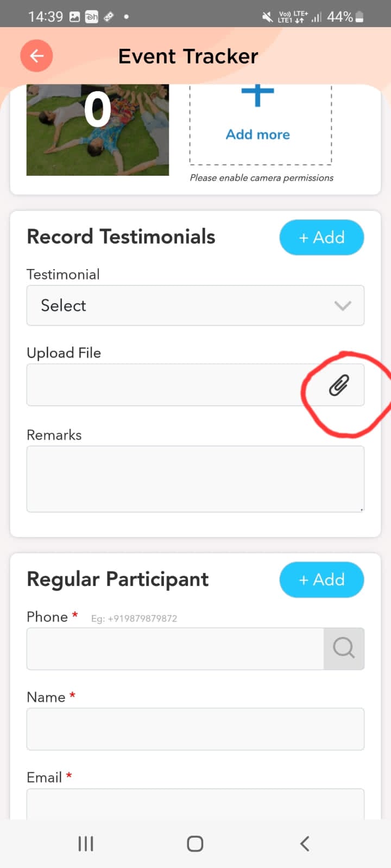The width and height of the screenshot is (391, 868).
Task: Click Add button in Regular Participant
Action: coord(321,579)
